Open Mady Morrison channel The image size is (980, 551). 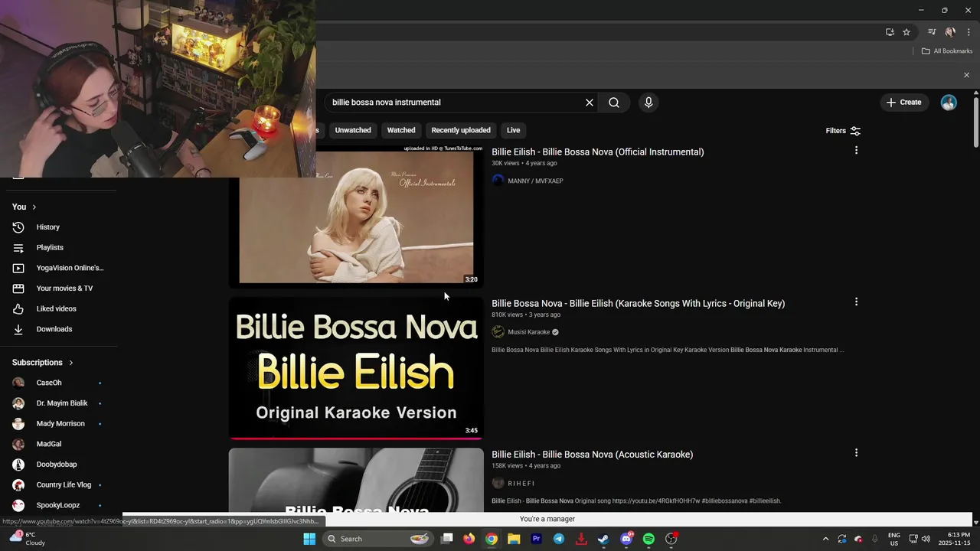[x=58, y=423]
